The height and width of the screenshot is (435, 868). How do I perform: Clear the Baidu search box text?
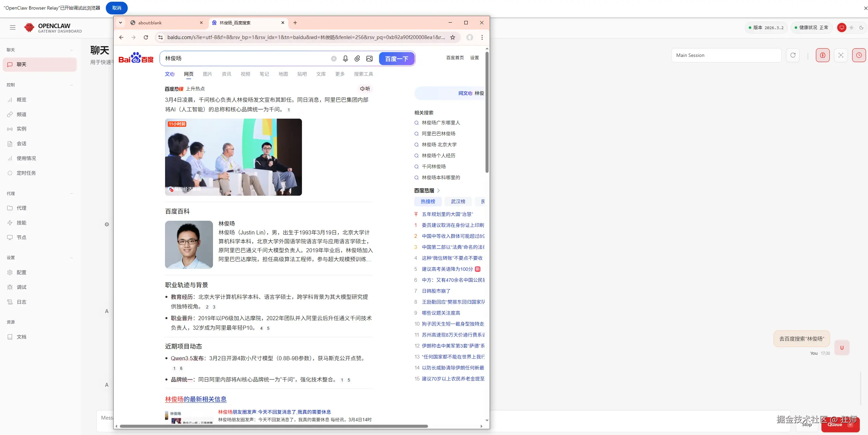[334, 59]
